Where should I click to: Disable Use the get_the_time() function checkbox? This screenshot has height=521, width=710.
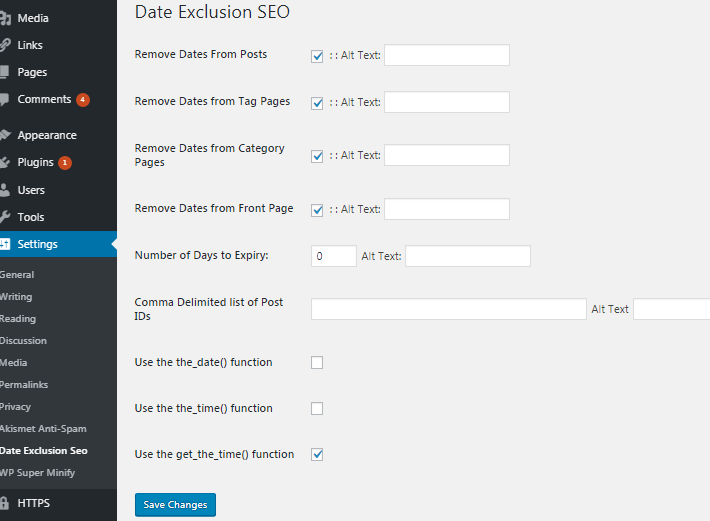(317, 454)
